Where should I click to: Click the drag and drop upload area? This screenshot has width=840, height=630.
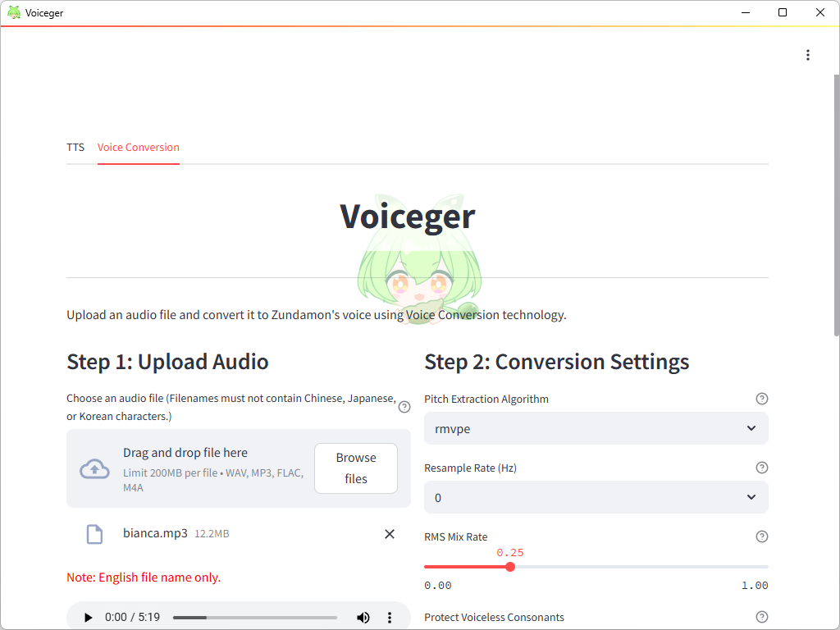coord(239,468)
